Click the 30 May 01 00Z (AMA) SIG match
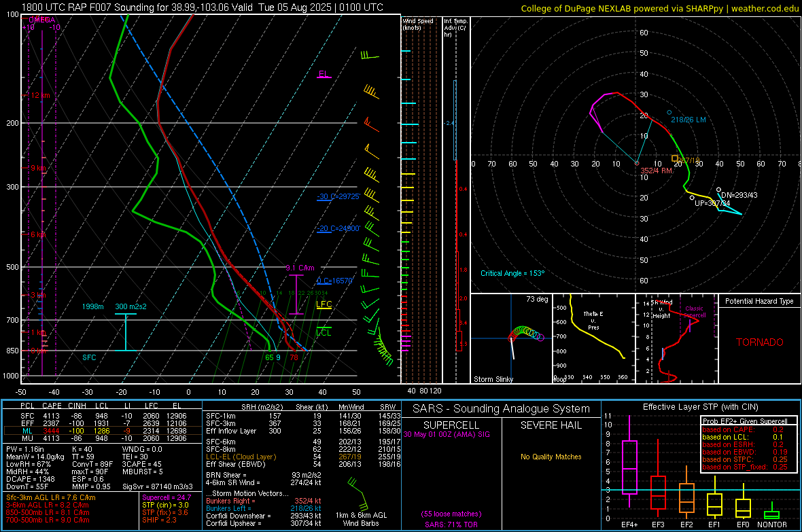 [447, 434]
